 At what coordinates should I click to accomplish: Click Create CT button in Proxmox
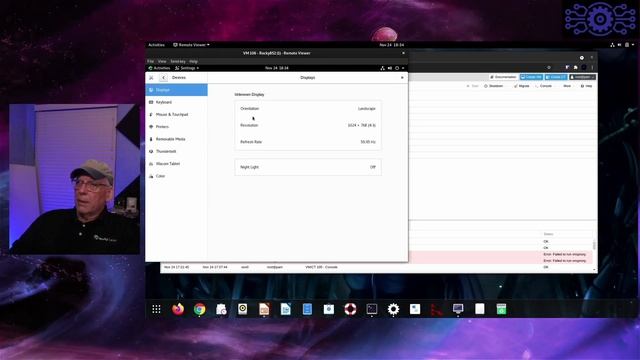[556, 77]
